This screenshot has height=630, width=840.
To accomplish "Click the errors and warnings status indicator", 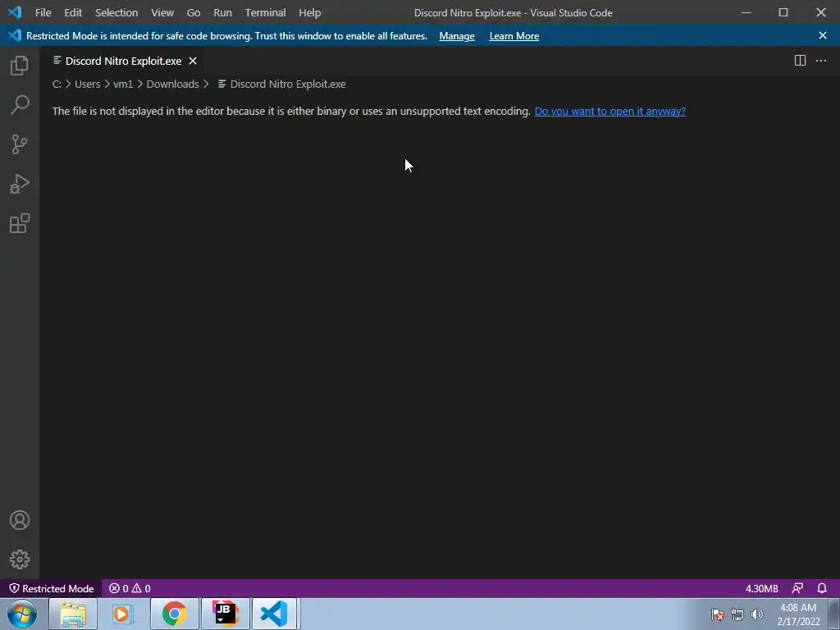I will pyautogui.click(x=130, y=588).
